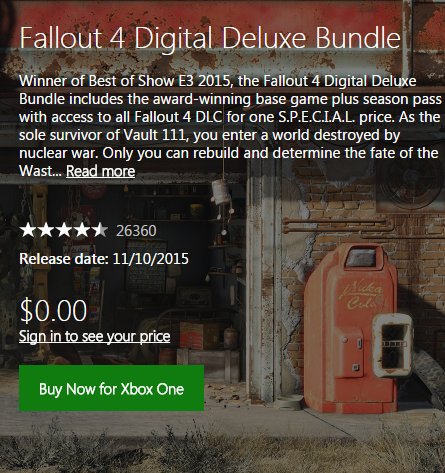The height and width of the screenshot is (473, 445).
Task: Click Fallout 4 DLC in description text
Action: pos(178,117)
